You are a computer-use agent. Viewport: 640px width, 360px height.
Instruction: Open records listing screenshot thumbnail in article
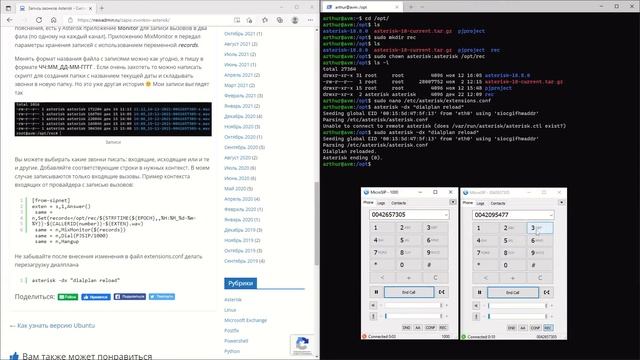(x=113, y=119)
